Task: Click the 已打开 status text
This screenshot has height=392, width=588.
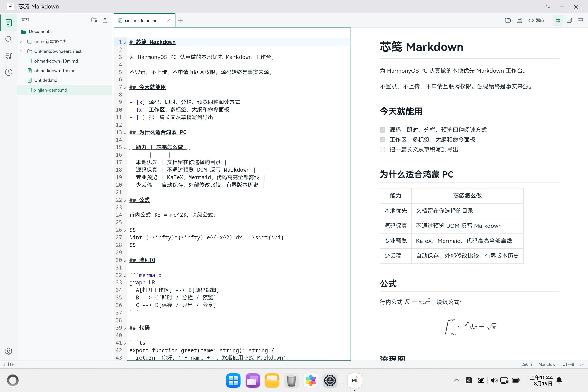Action: click(x=9, y=364)
